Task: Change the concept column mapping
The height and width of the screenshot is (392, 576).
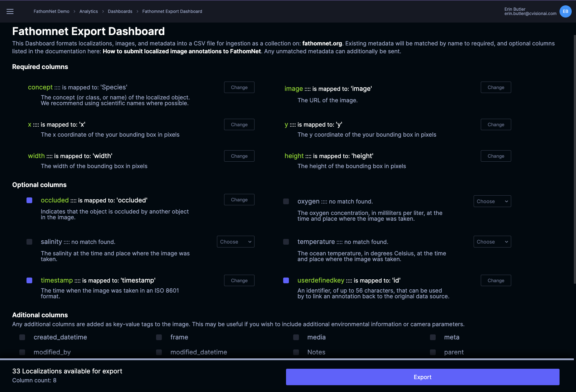Action: click(239, 87)
